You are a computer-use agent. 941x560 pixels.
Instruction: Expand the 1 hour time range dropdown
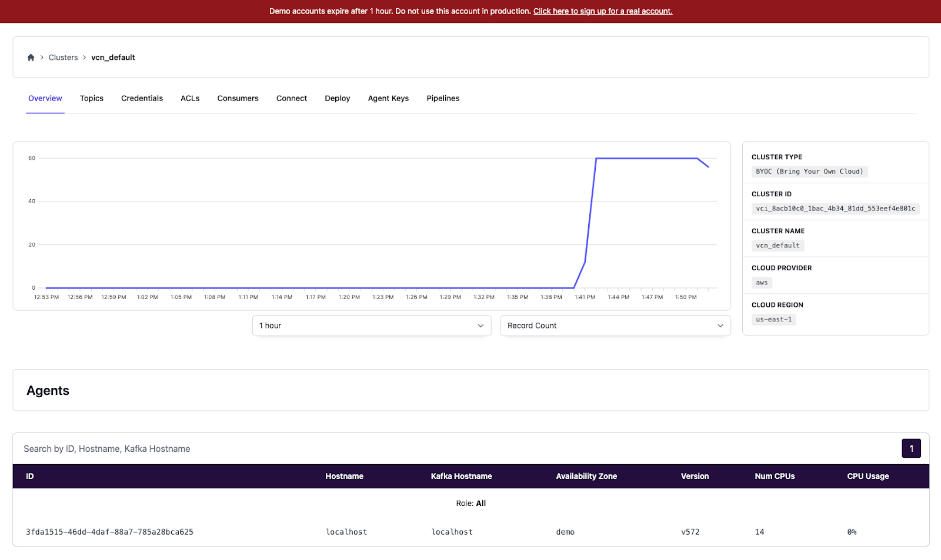click(371, 326)
